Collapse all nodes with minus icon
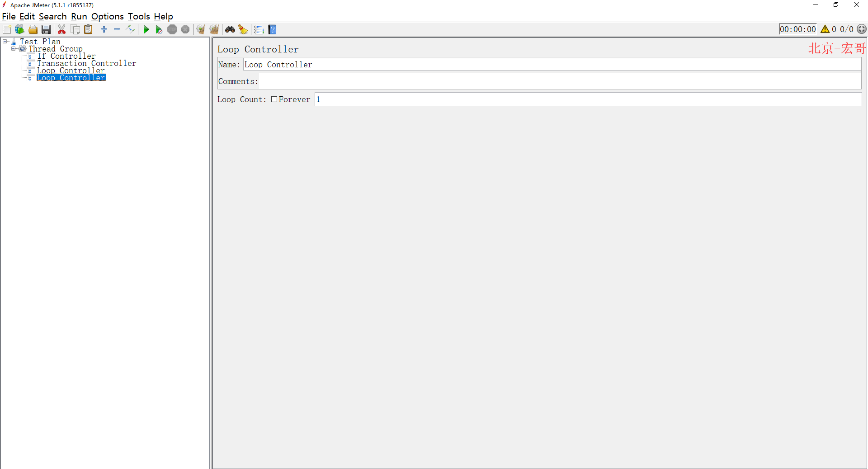 tap(117, 29)
